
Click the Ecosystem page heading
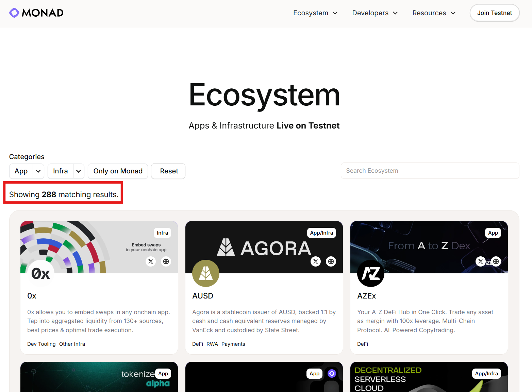264,95
